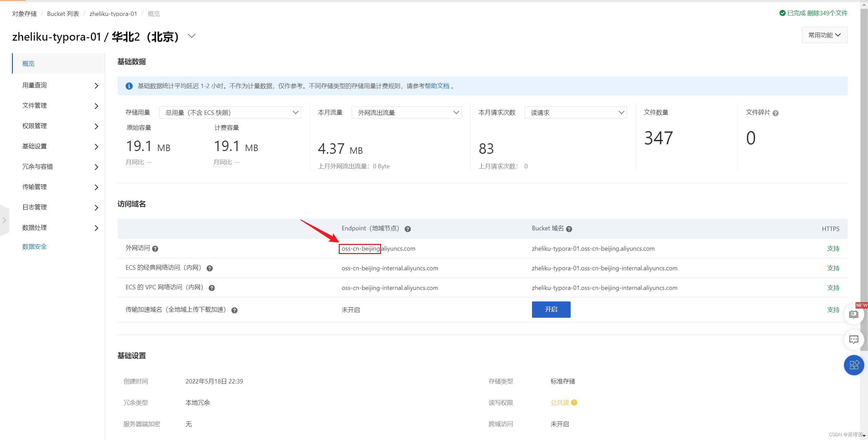Open the floating chat feedback icon
This screenshot has width=868, height=440.
pos(854,339)
